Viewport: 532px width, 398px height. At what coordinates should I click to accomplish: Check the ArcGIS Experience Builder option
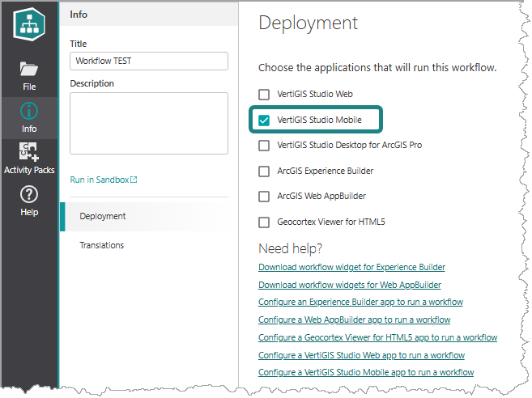click(264, 171)
